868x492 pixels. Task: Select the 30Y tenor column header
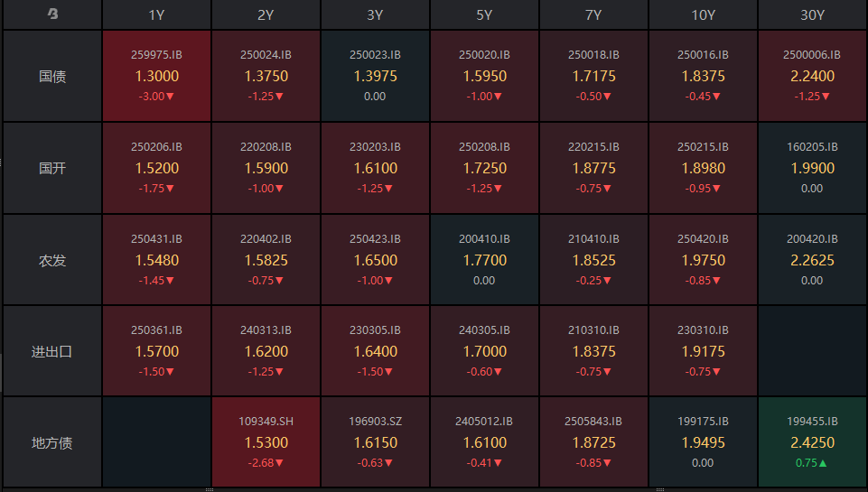click(x=812, y=15)
